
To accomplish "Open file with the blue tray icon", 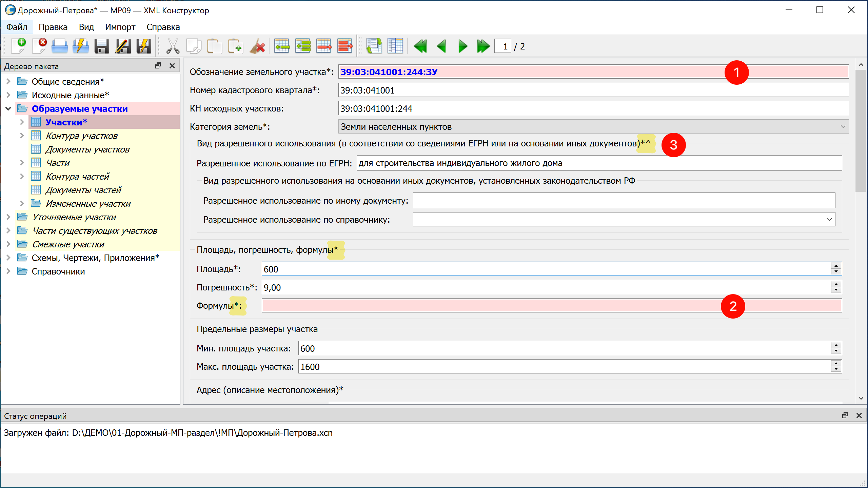I will (60, 46).
